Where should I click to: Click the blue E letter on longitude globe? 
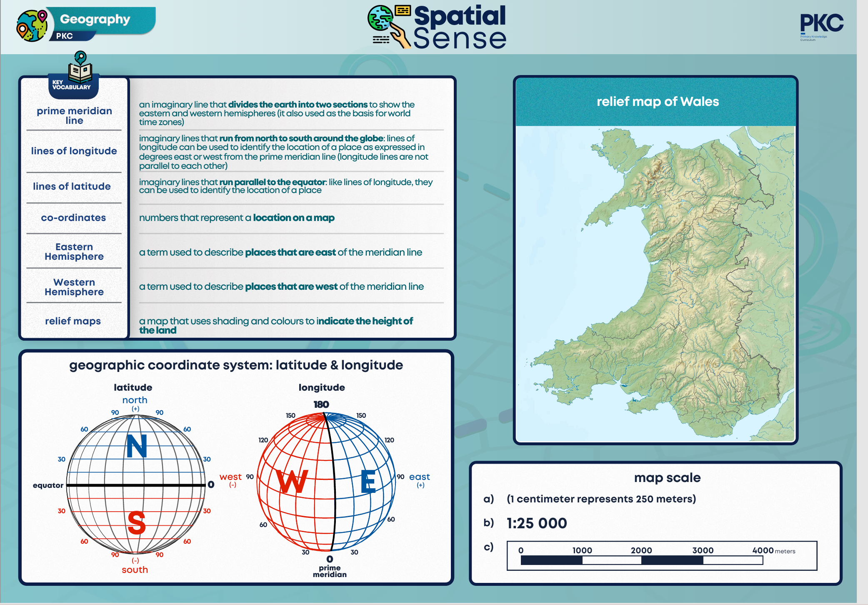pyautogui.click(x=368, y=482)
